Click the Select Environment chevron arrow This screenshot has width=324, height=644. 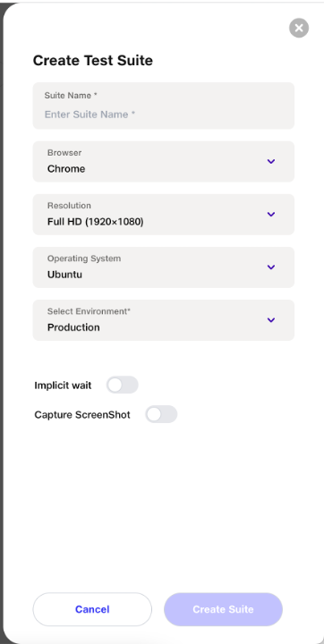[271, 320]
